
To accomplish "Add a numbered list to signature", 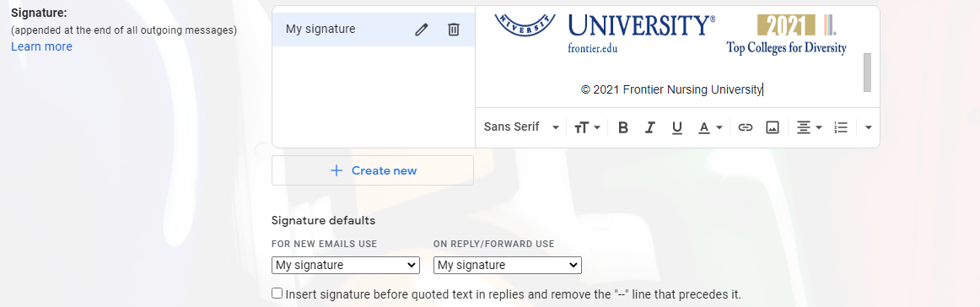I will pyautogui.click(x=841, y=127).
